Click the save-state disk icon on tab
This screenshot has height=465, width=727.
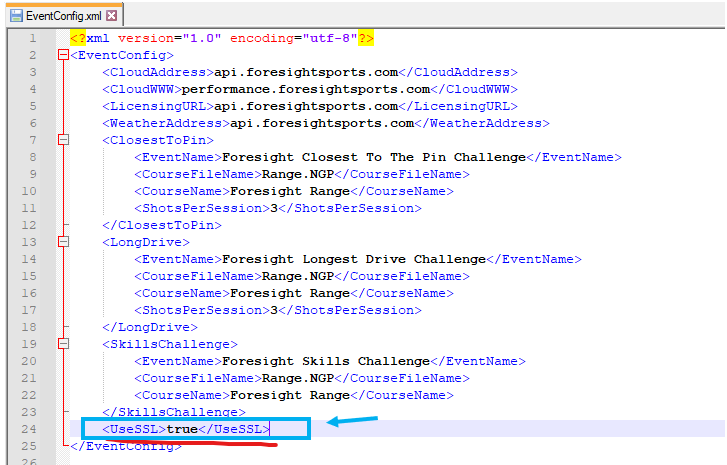(16, 16)
